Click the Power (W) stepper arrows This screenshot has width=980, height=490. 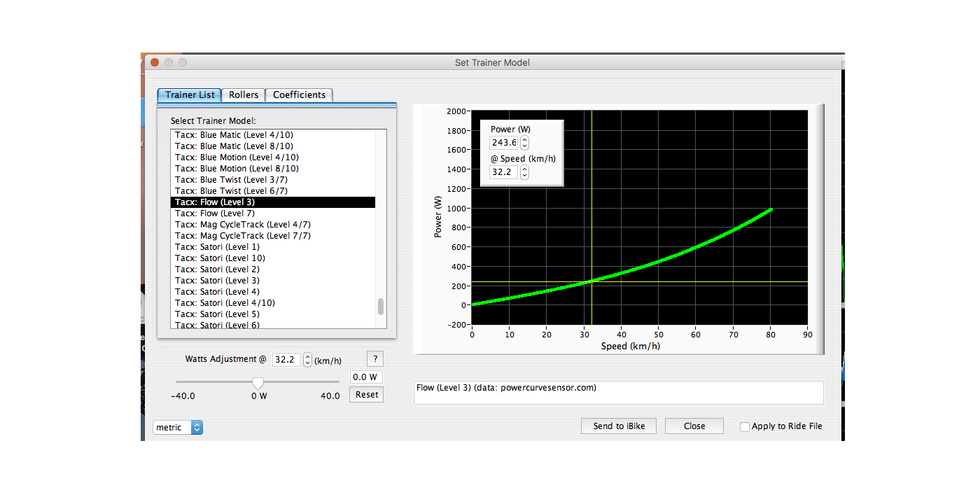tap(525, 143)
